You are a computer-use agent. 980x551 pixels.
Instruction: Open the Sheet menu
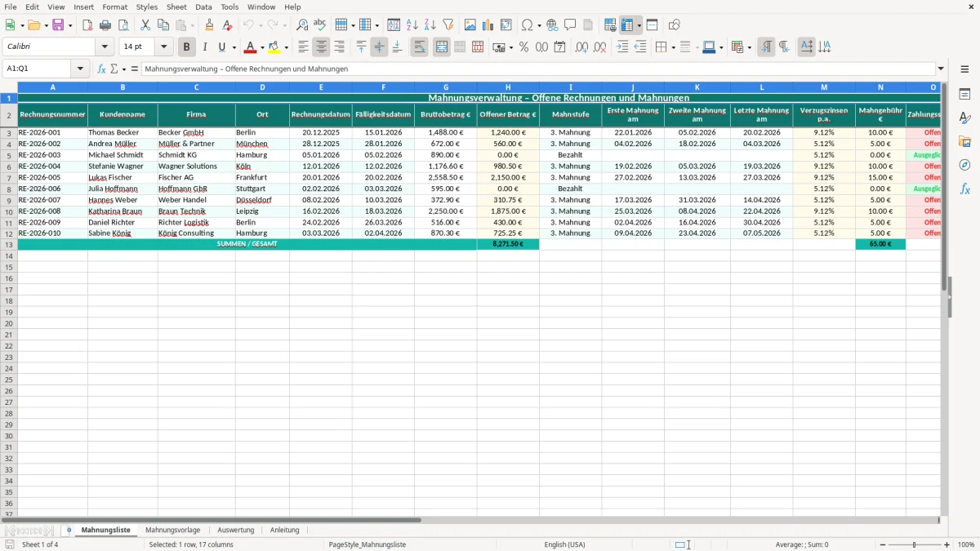point(176,7)
